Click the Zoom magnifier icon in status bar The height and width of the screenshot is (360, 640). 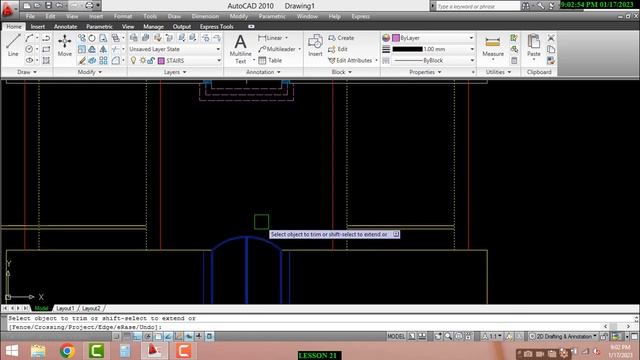pyautogui.click(x=448, y=336)
